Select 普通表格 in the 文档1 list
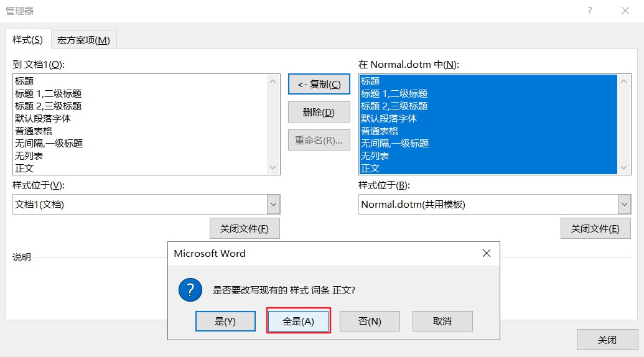 pyautogui.click(x=140, y=131)
